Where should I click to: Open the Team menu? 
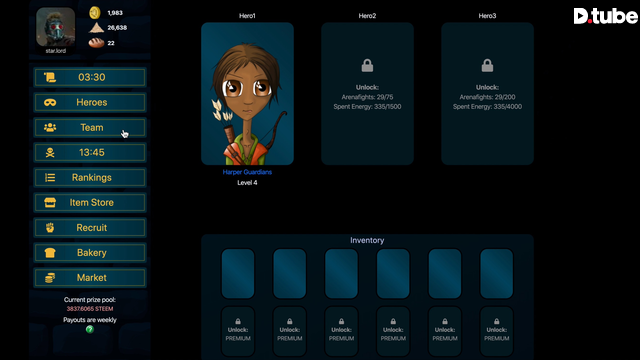click(x=90, y=127)
